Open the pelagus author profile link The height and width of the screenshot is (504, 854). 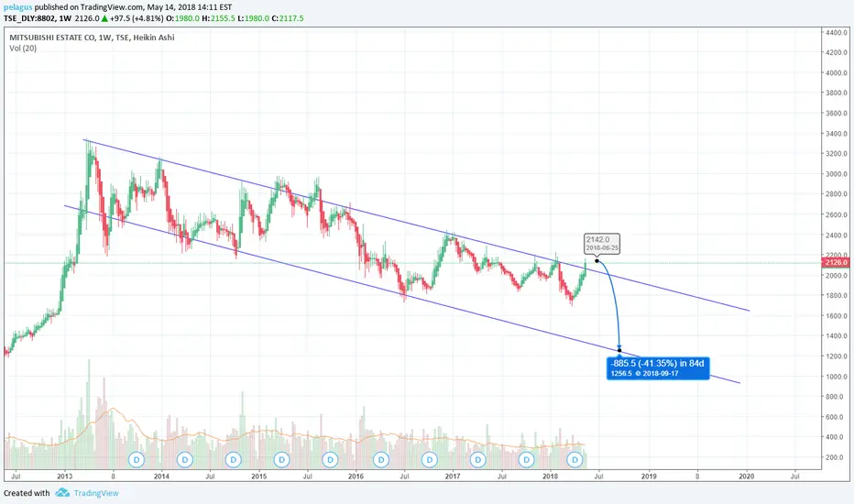point(18,7)
